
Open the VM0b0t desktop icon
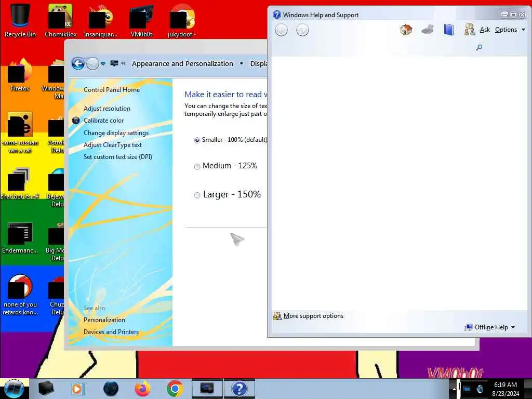click(141, 20)
